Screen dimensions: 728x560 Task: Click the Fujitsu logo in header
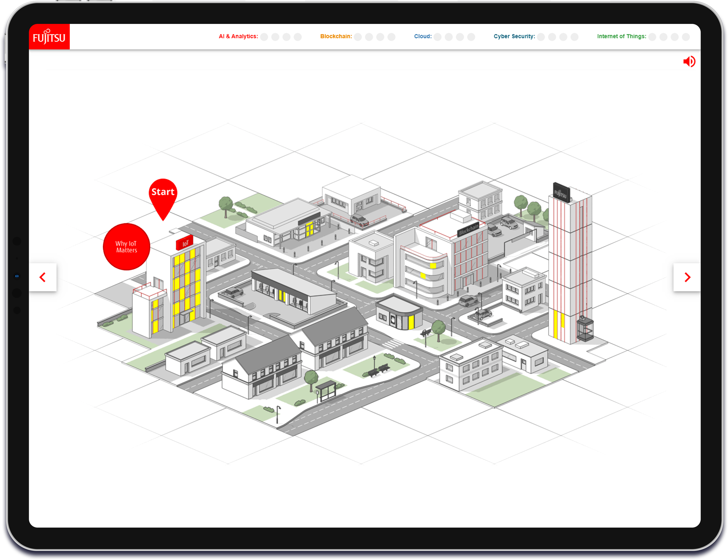(x=49, y=37)
